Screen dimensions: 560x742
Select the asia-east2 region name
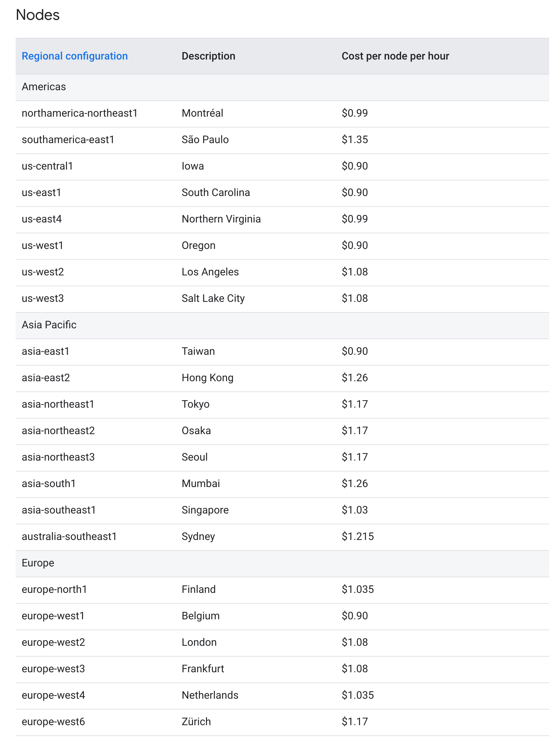pos(46,378)
